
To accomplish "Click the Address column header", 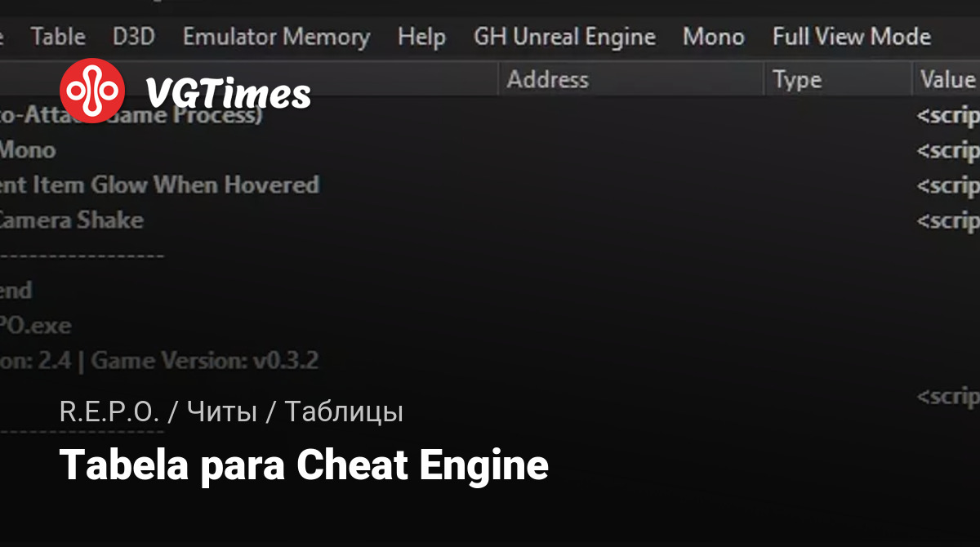I will 548,79.
